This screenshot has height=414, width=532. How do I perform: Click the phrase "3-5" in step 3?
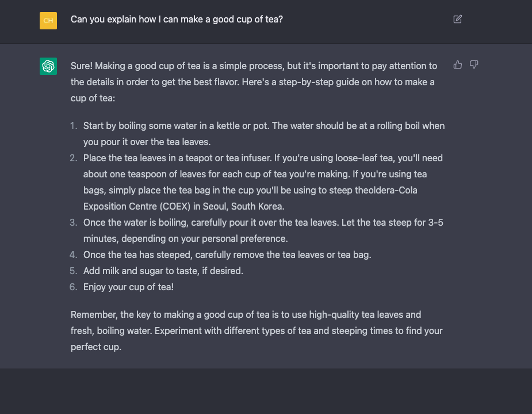coord(433,222)
